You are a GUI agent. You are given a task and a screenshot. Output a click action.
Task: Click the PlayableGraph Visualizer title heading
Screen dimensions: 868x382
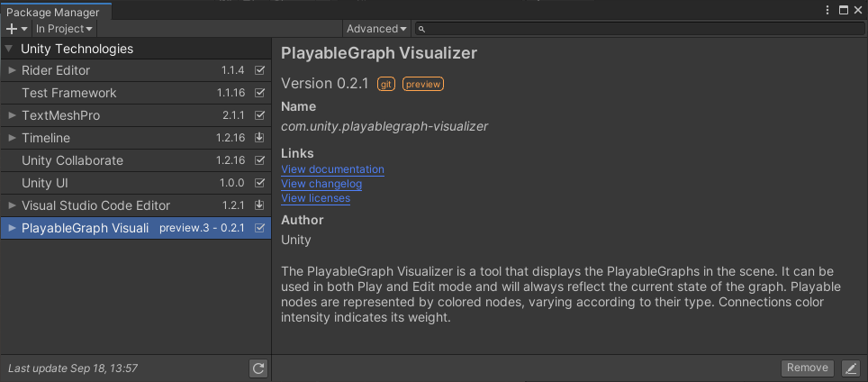point(379,53)
